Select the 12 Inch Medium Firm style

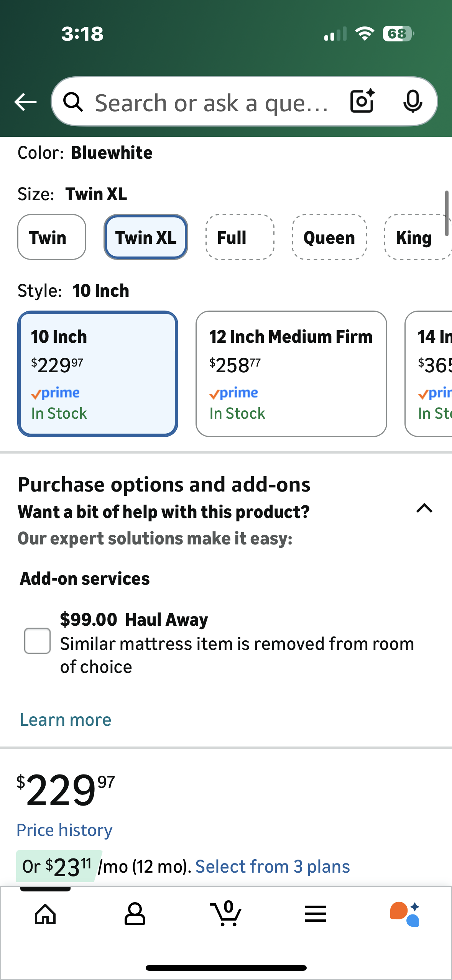coord(291,374)
